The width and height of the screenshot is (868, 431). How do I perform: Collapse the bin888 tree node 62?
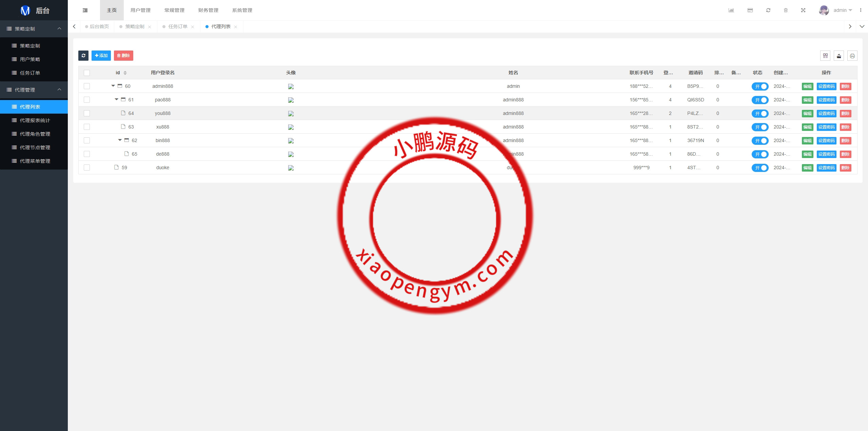(120, 140)
